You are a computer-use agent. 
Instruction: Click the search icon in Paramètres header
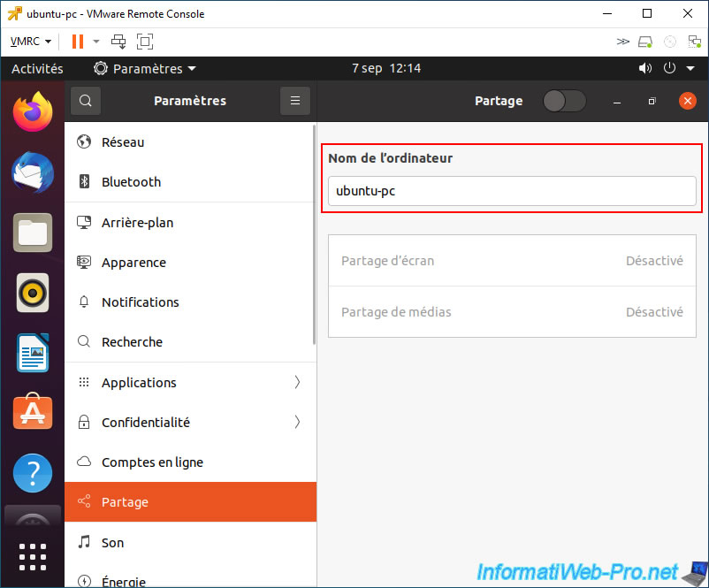point(86,101)
